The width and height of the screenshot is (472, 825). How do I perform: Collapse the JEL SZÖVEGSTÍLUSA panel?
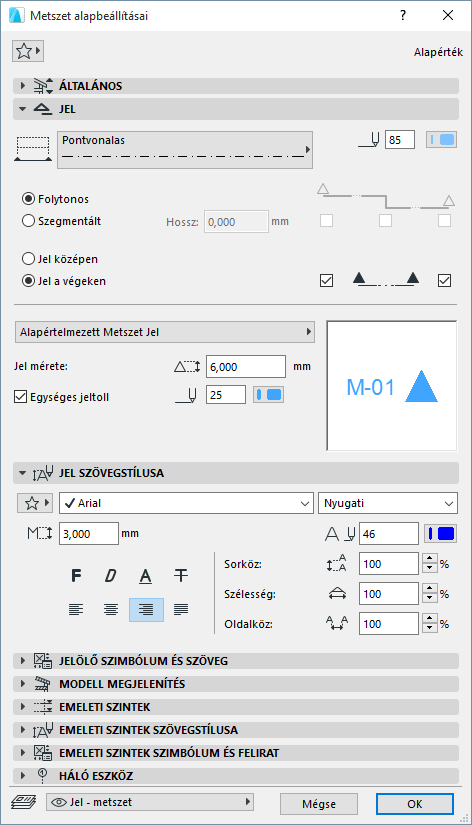click(x=236, y=473)
